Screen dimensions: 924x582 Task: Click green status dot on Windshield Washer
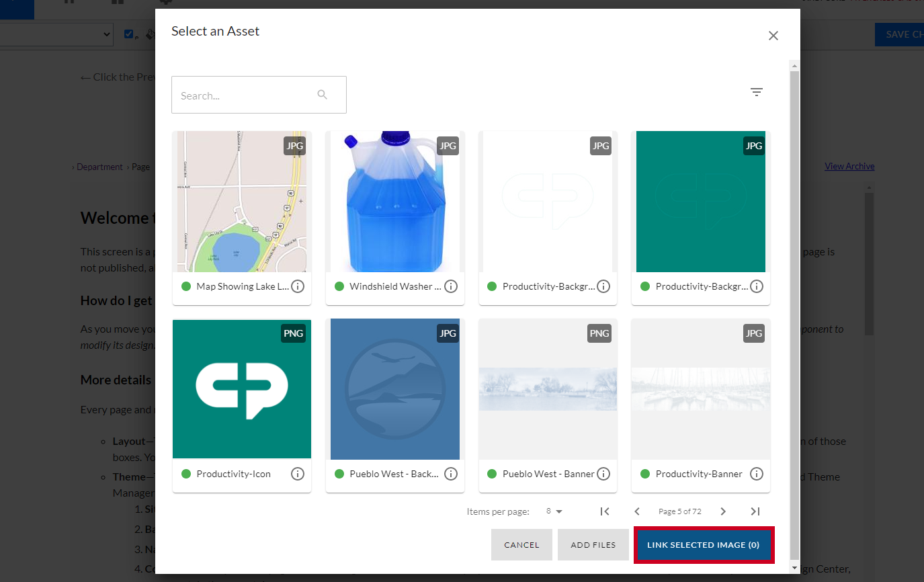pyautogui.click(x=339, y=286)
